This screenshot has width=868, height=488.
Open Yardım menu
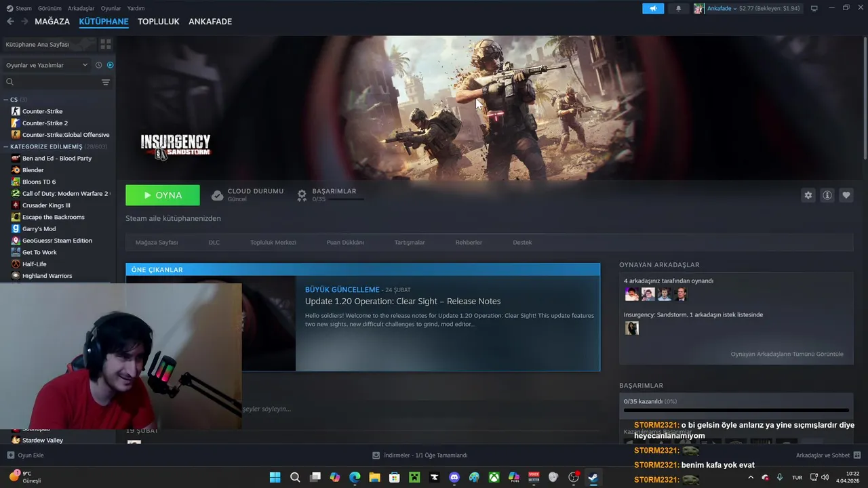point(136,8)
